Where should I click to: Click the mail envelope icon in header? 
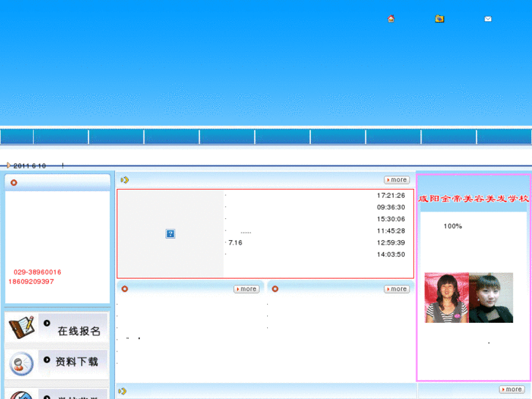click(x=488, y=19)
